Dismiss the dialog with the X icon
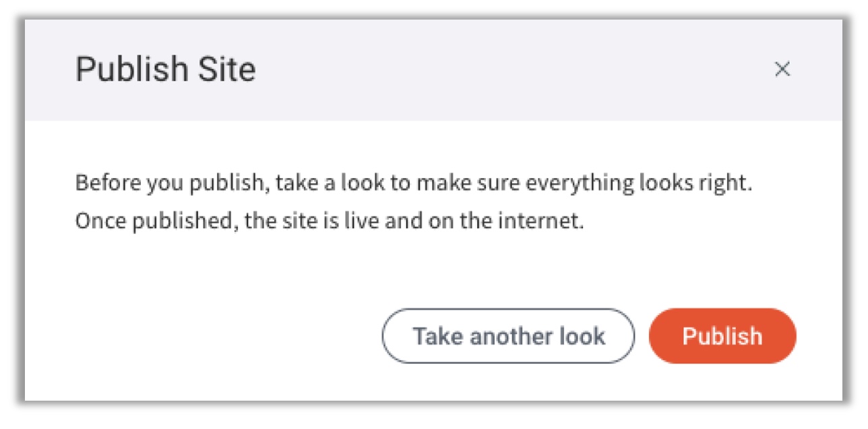 782,69
